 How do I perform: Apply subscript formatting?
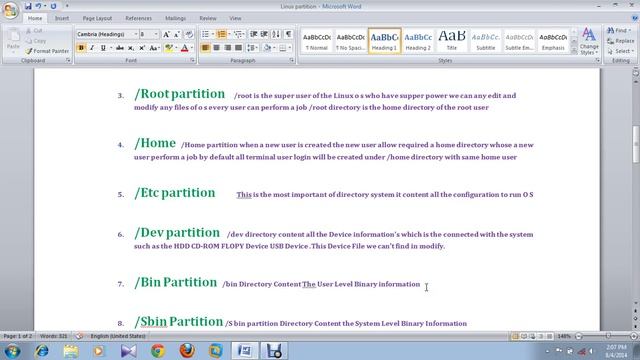[131, 48]
